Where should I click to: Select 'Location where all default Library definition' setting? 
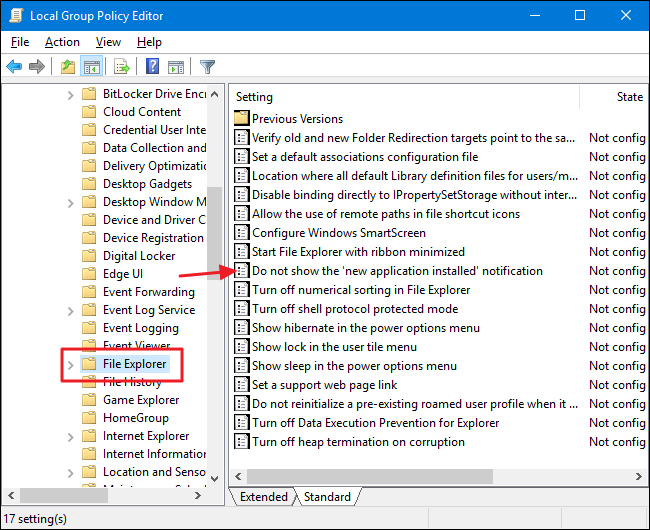click(x=415, y=176)
